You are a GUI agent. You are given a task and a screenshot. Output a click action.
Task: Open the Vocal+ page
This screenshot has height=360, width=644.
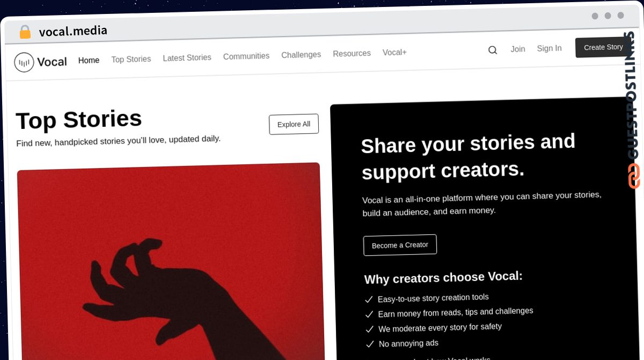394,52
